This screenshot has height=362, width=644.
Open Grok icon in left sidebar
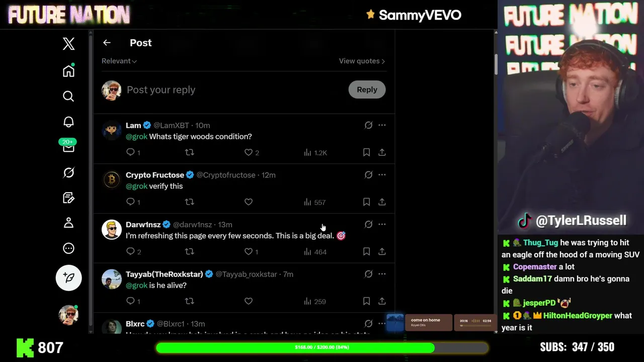coord(68,172)
